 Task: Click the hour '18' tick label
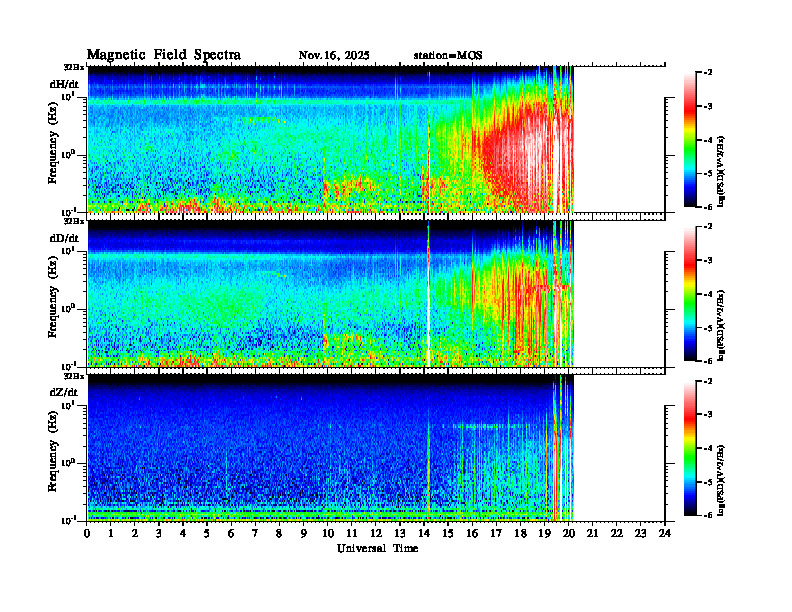point(520,534)
